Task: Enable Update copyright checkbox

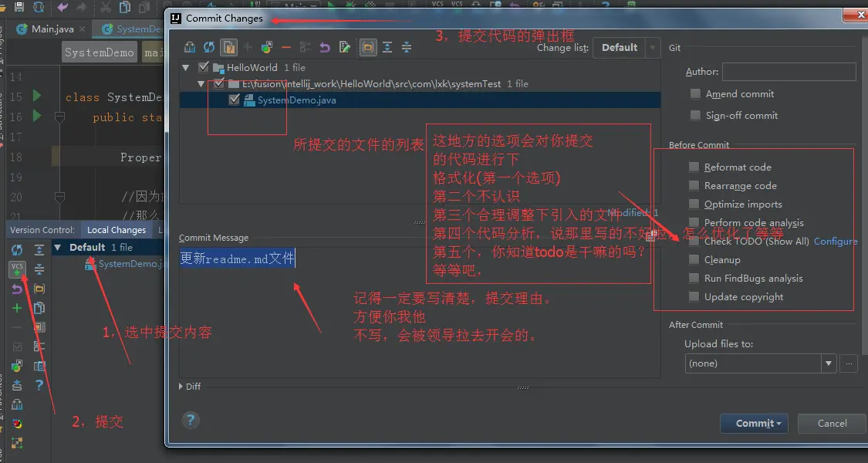Action: (x=694, y=296)
